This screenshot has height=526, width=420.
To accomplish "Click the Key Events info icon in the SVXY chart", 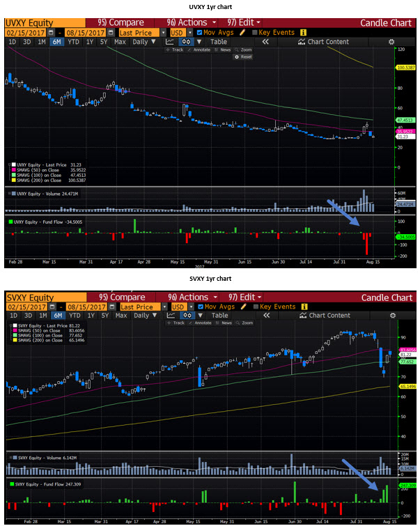I will (302, 307).
